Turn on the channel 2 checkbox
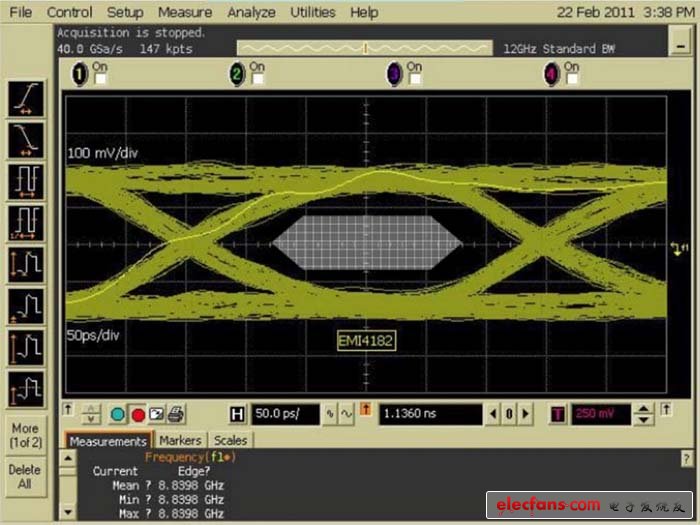 coord(255,78)
